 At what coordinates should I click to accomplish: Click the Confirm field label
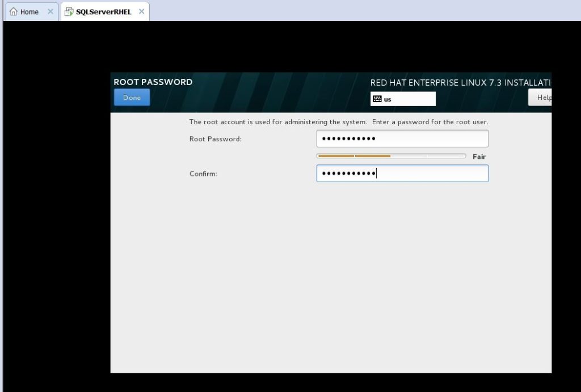coord(203,174)
